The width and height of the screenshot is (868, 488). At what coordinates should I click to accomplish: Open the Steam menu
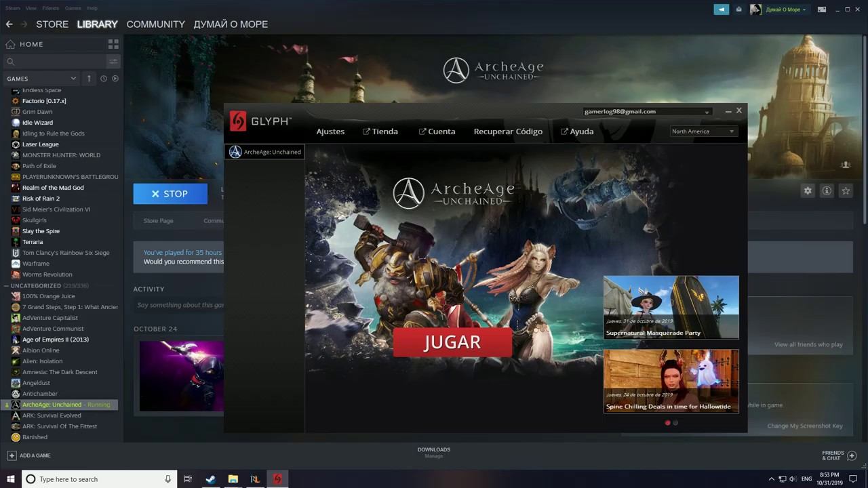click(x=12, y=8)
